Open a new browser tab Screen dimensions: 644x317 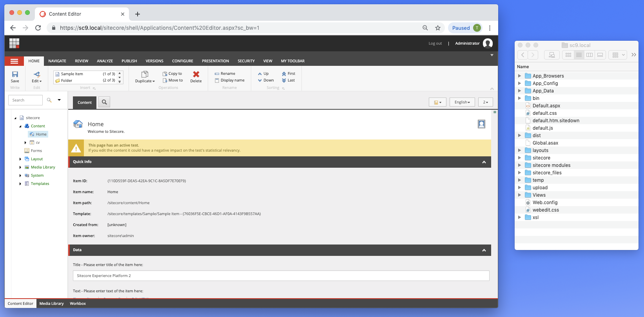(x=138, y=14)
